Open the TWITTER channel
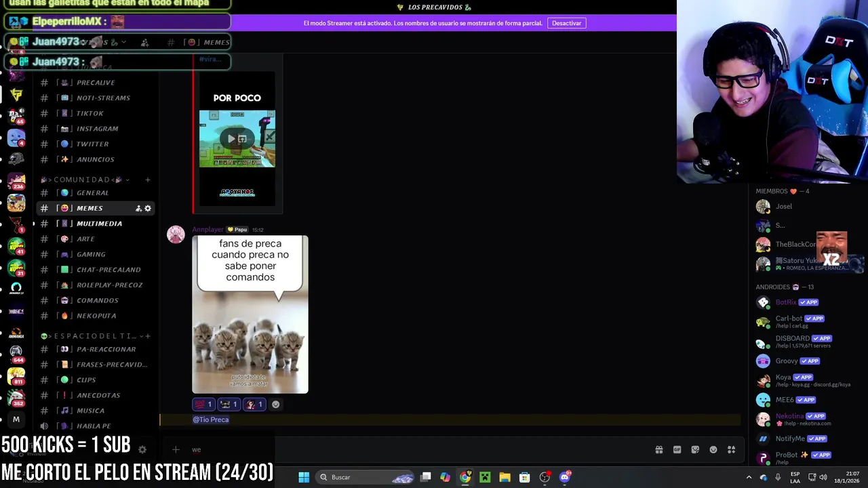Viewport: 868px width, 488px height. click(96, 144)
